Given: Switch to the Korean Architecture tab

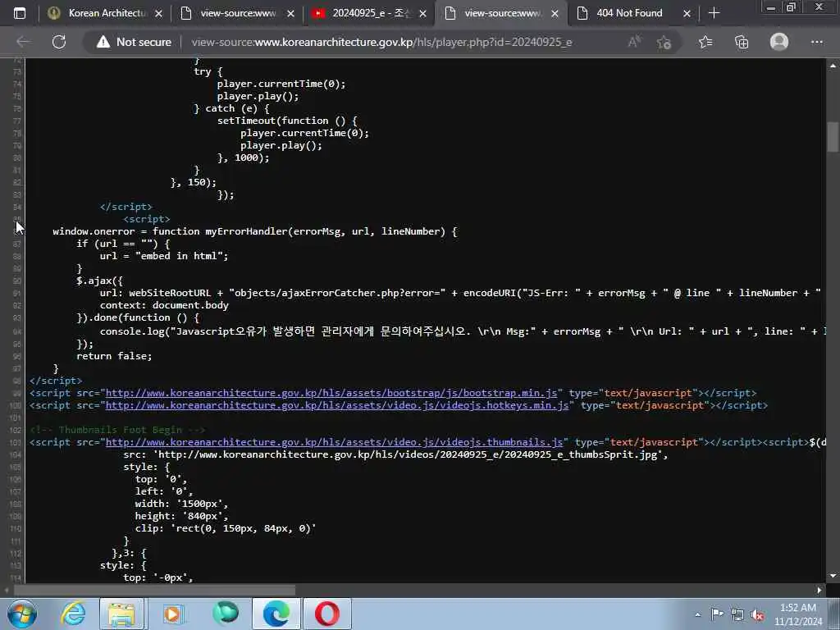Looking at the screenshot, I should [x=105, y=13].
